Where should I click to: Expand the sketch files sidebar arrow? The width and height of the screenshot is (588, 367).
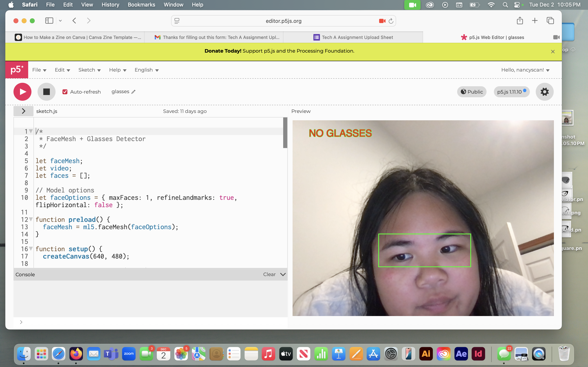click(23, 111)
